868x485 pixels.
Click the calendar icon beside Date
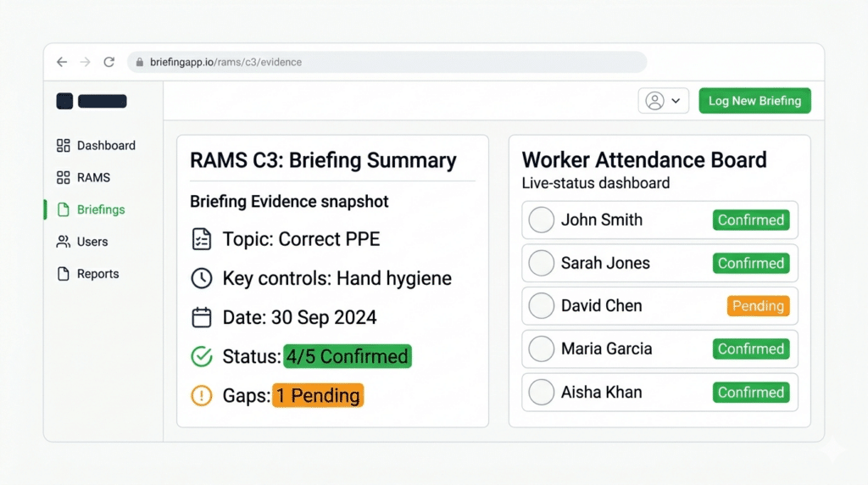click(x=202, y=317)
